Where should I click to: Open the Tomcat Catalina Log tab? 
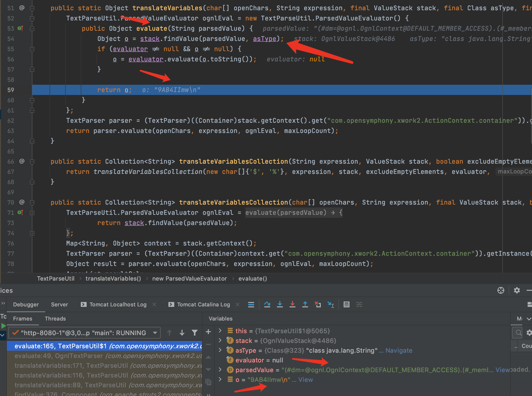199,304
